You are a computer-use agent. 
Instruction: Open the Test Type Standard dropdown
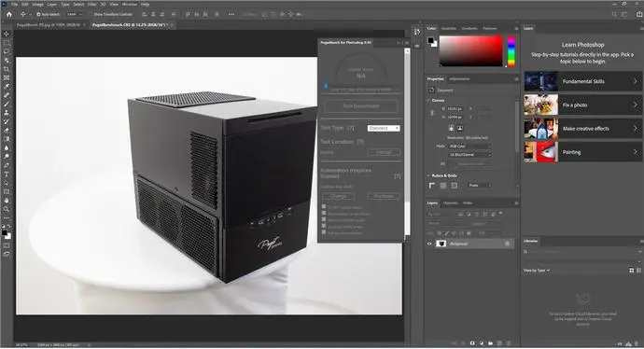[384, 128]
